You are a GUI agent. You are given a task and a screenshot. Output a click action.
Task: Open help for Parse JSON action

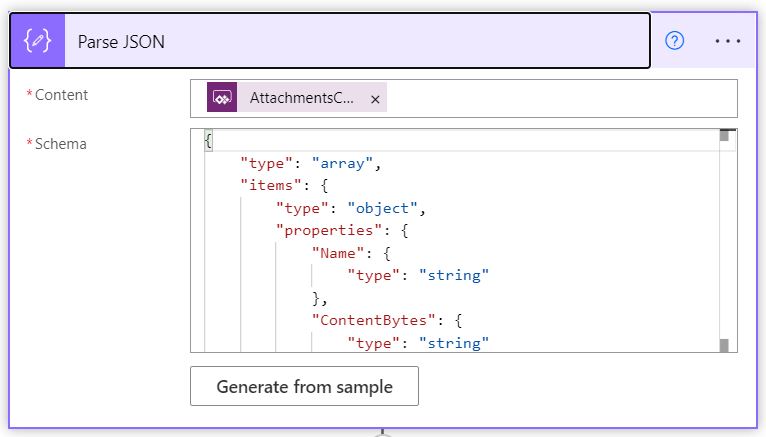click(674, 41)
